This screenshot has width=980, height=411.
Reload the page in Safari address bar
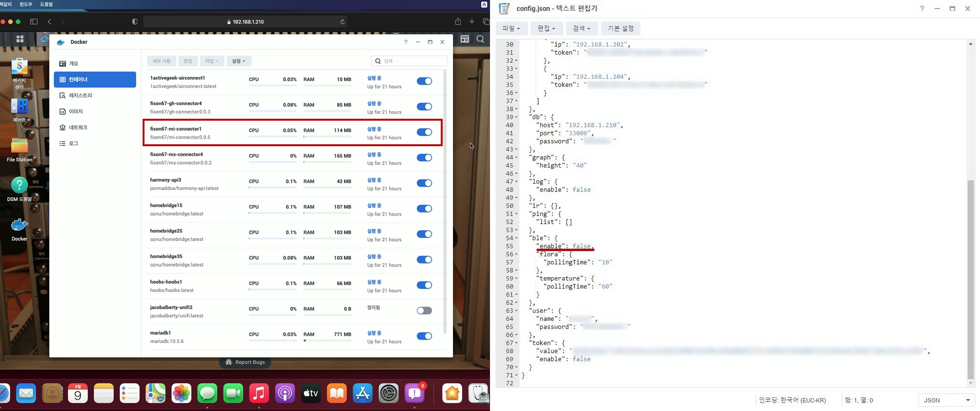click(x=342, y=22)
